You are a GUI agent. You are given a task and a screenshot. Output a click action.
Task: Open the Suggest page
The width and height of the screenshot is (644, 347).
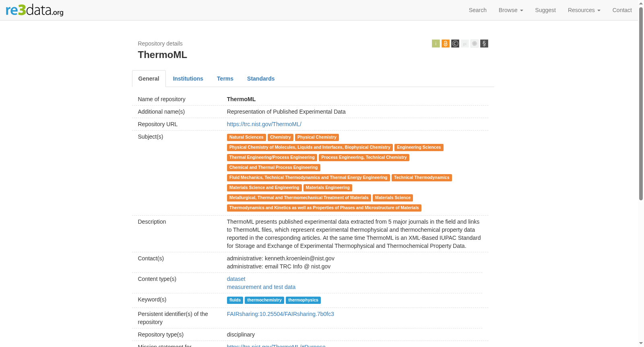point(545,10)
